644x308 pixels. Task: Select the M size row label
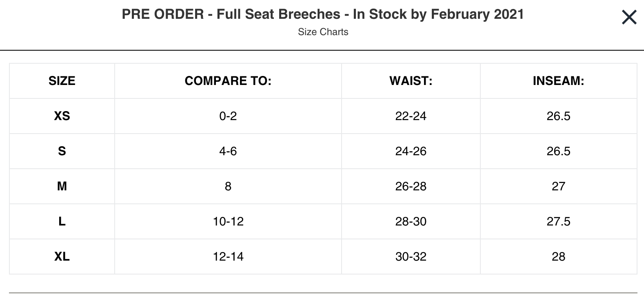click(x=62, y=186)
